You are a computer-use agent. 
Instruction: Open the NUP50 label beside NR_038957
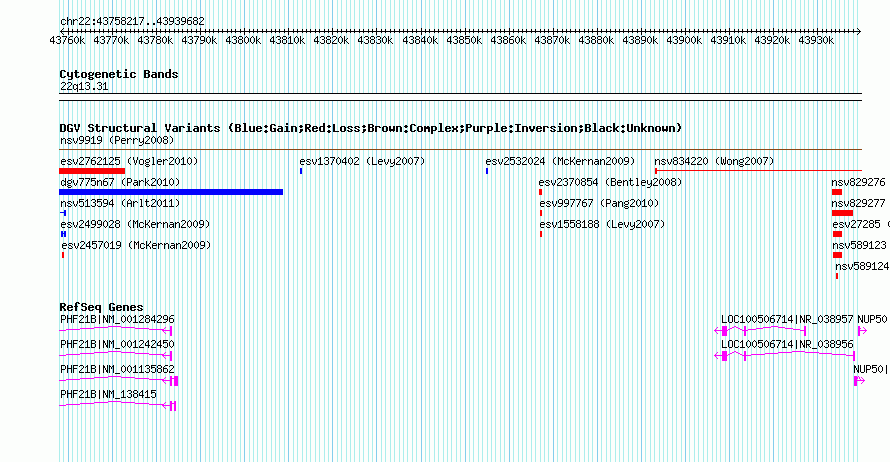tap(872, 320)
